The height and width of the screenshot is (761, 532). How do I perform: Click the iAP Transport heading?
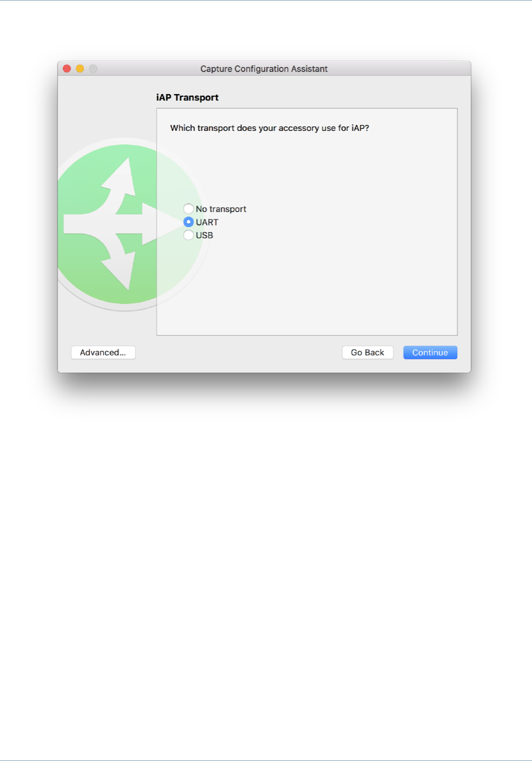(187, 97)
